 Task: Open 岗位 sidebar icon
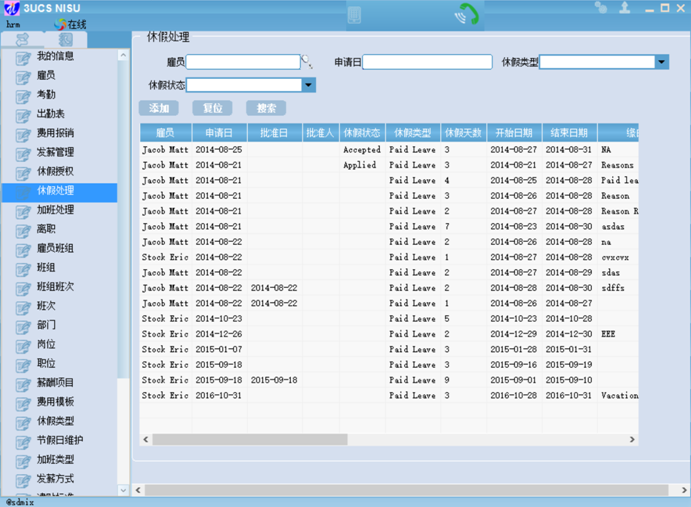(23, 346)
